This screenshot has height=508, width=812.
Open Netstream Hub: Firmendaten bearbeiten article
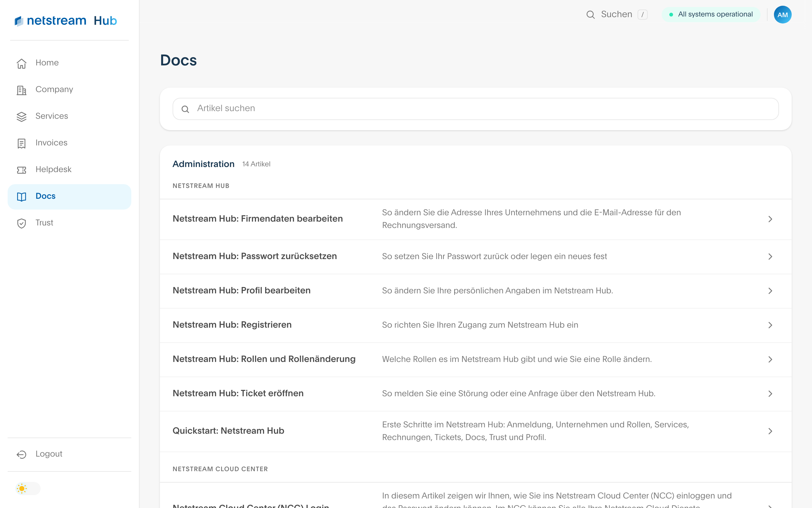point(475,219)
